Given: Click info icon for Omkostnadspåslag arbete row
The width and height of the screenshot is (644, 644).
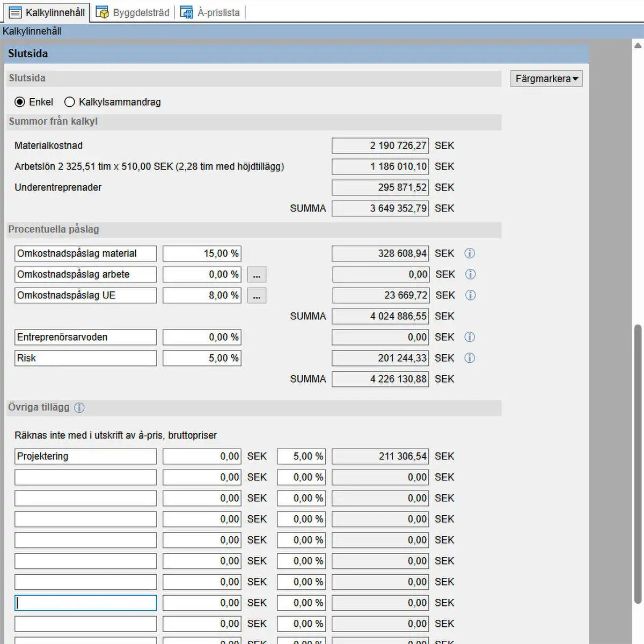Looking at the screenshot, I should click(x=470, y=274).
